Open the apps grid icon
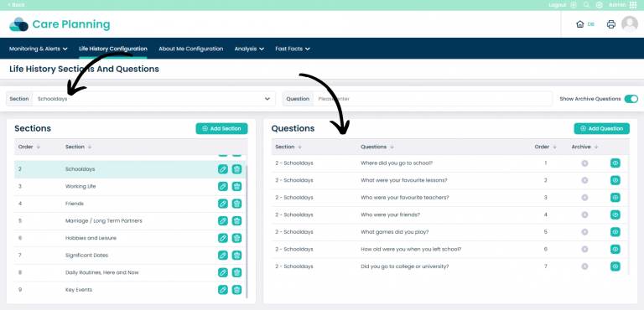The width and height of the screenshot is (644, 310). tap(633, 5)
